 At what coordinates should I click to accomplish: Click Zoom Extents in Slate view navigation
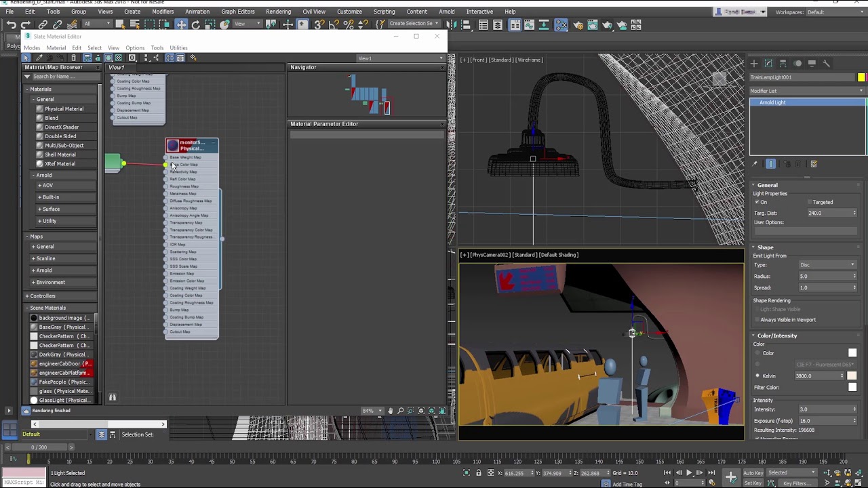tap(420, 411)
